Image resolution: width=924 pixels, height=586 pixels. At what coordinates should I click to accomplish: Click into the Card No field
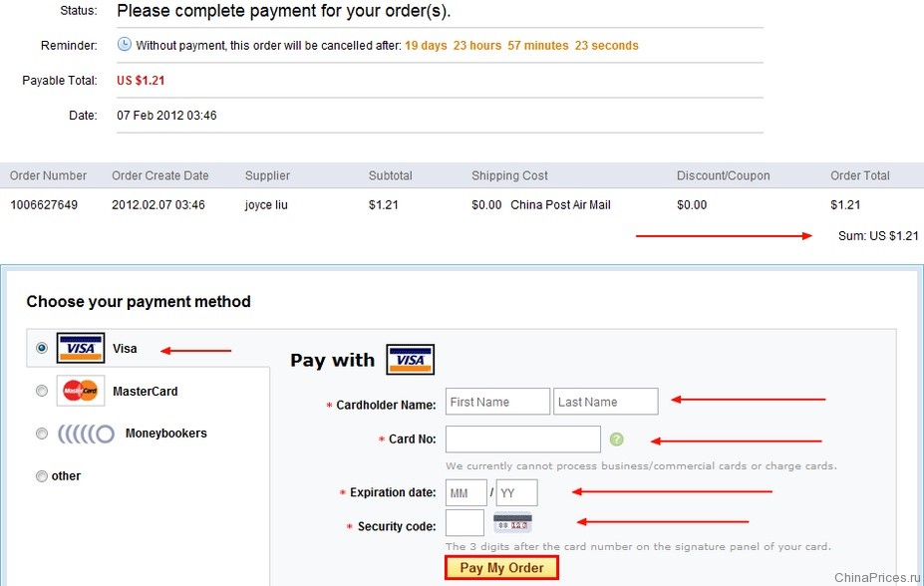click(522, 439)
